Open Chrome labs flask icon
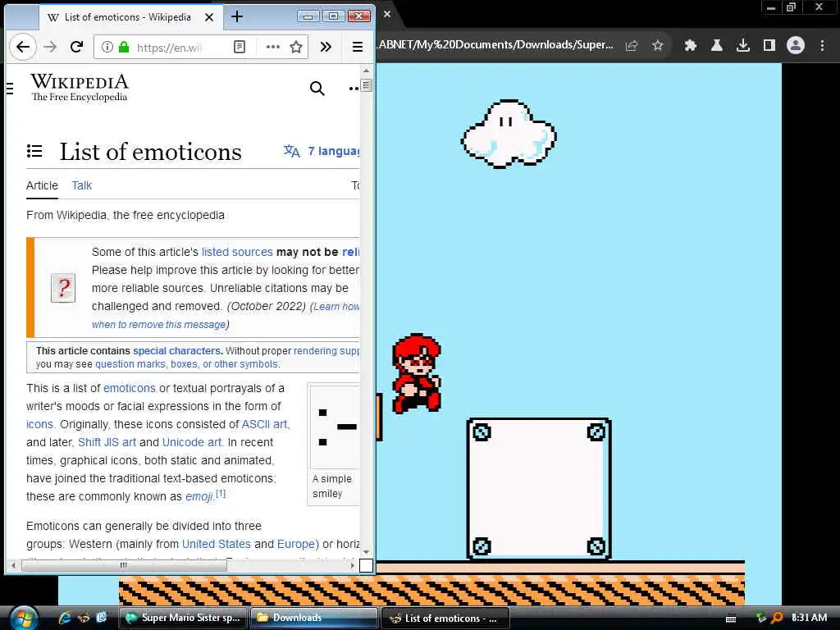 [717, 46]
